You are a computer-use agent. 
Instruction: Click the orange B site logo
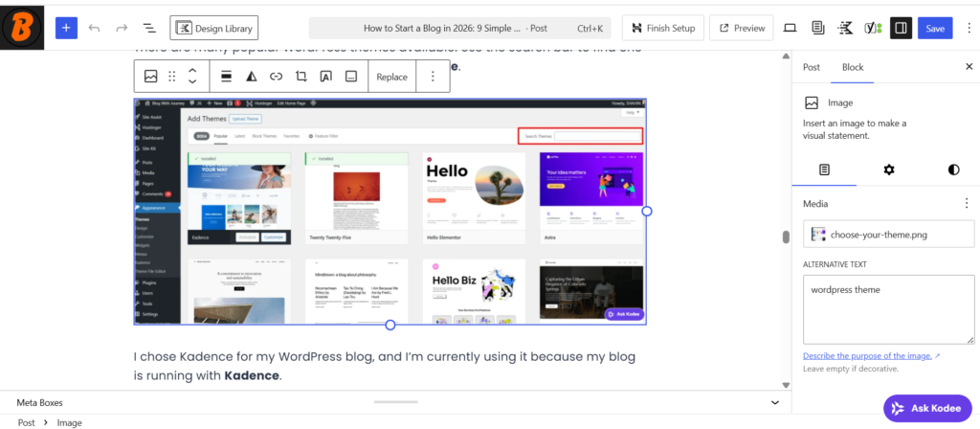pos(22,28)
